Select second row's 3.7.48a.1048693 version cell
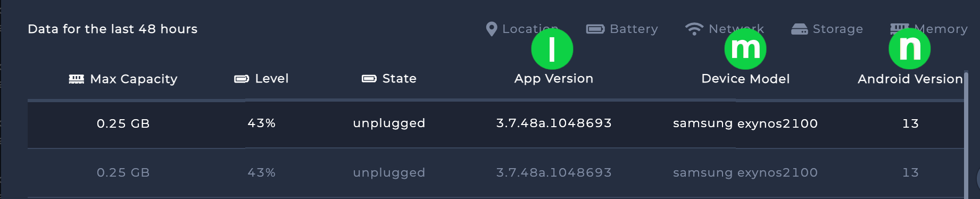Screen dimensions: 980x199 tap(554, 172)
